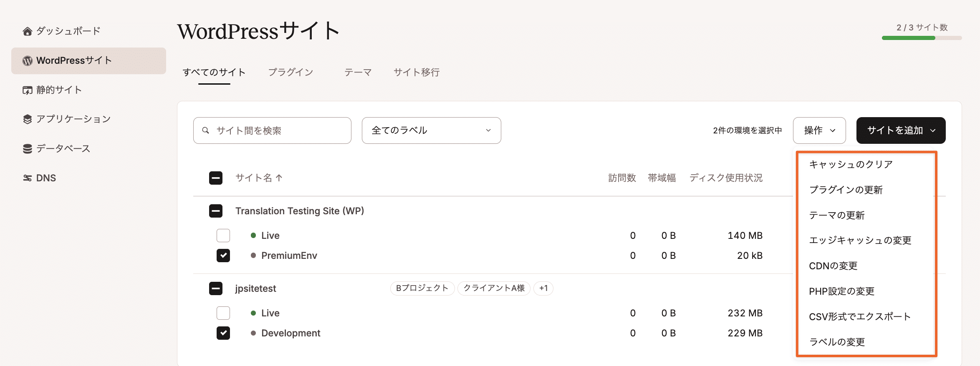Expand the 操作 actions dropdown
This screenshot has width=980, height=366.
(818, 130)
